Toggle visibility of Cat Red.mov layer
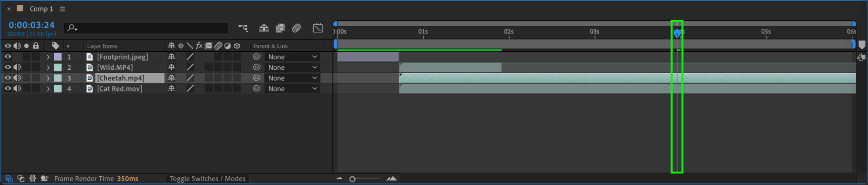 click(8, 88)
